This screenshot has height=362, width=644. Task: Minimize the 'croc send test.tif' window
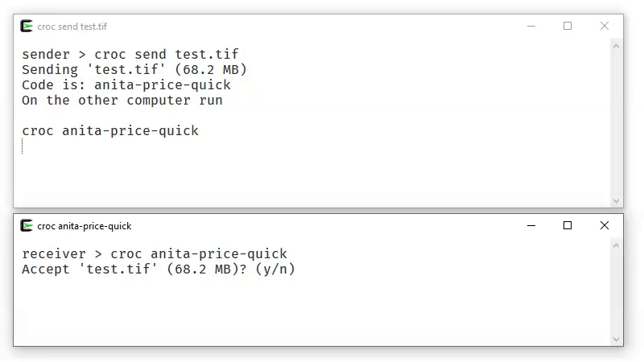coord(530,26)
